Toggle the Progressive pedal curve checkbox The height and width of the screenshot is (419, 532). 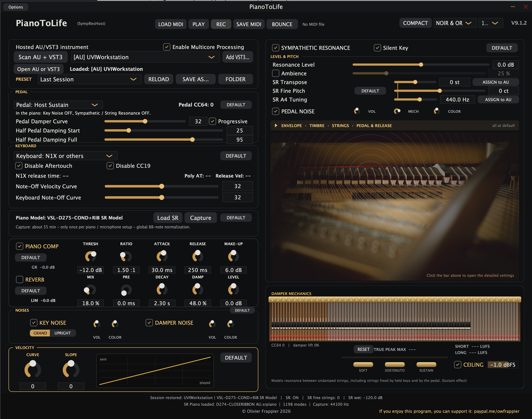(x=212, y=121)
